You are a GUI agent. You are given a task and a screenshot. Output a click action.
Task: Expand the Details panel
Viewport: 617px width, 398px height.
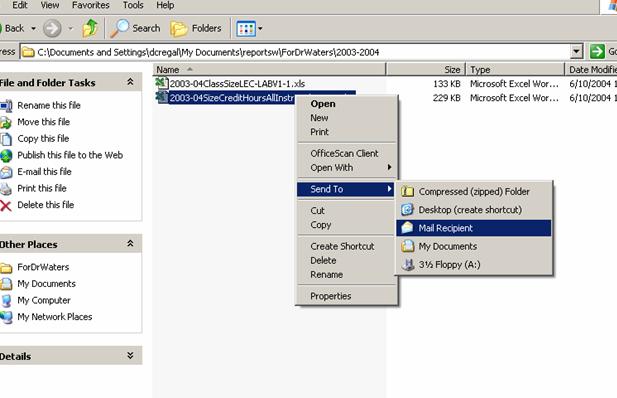pos(130,355)
